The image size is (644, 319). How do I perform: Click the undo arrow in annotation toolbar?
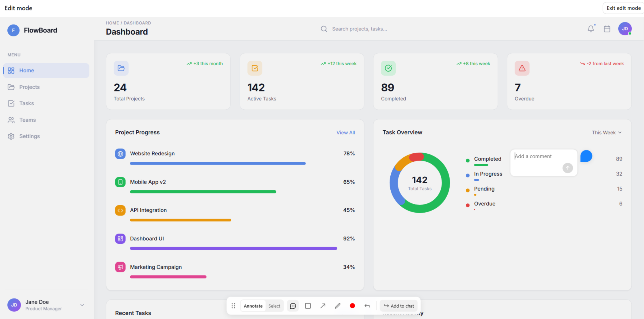pyautogui.click(x=367, y=306)
